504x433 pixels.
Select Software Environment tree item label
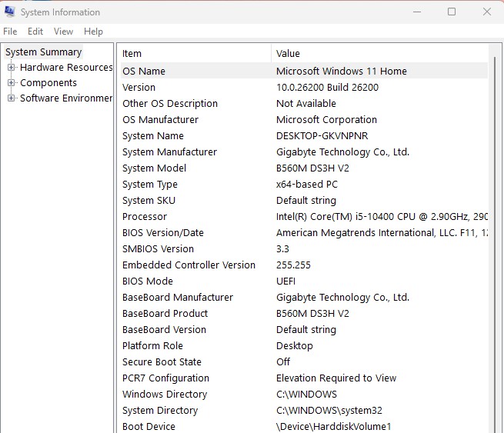pos(66,98)
